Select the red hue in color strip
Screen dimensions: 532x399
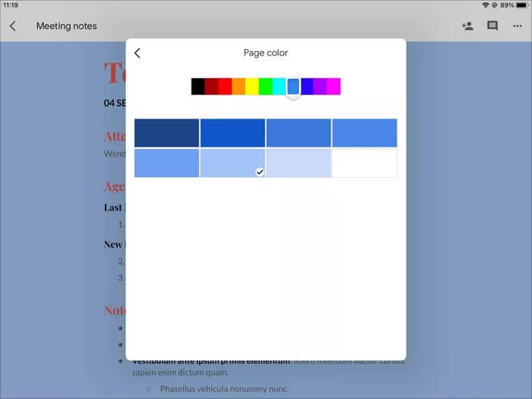pyautogui.click(x=225, y=87)
